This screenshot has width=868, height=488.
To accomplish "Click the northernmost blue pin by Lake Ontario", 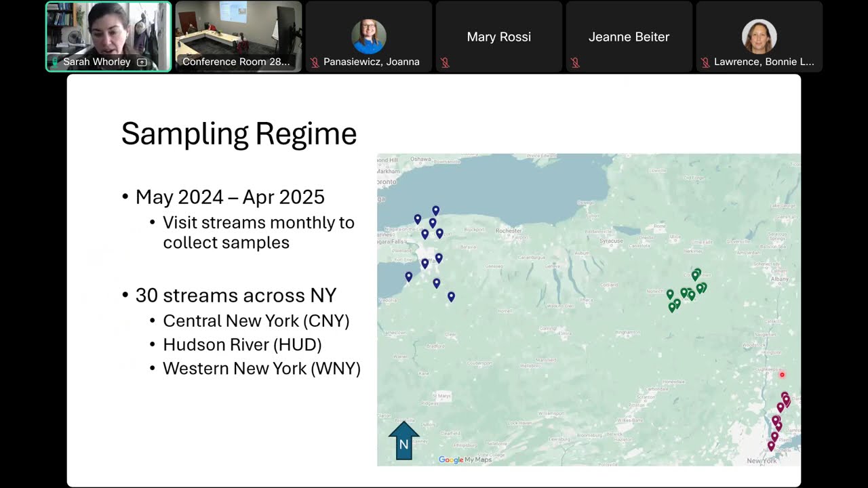I will [436, 211].
